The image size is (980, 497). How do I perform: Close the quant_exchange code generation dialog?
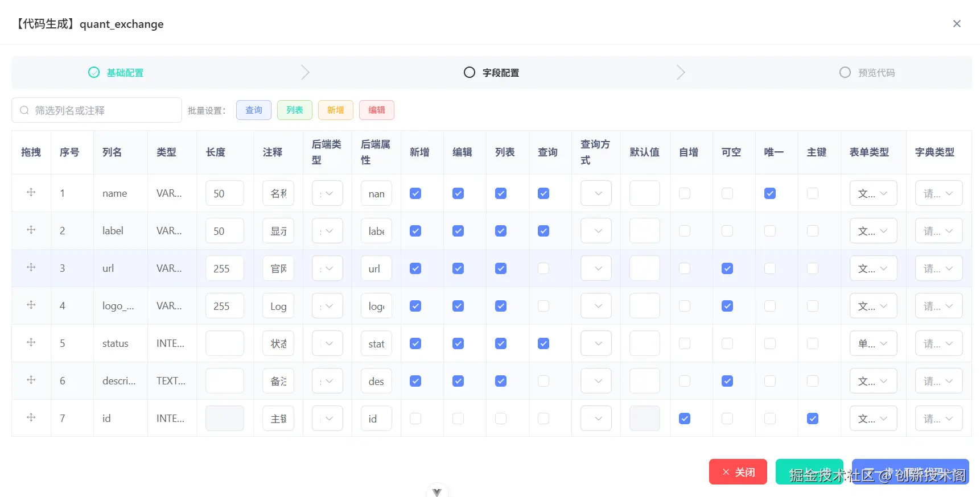click(x=957, y=23)
